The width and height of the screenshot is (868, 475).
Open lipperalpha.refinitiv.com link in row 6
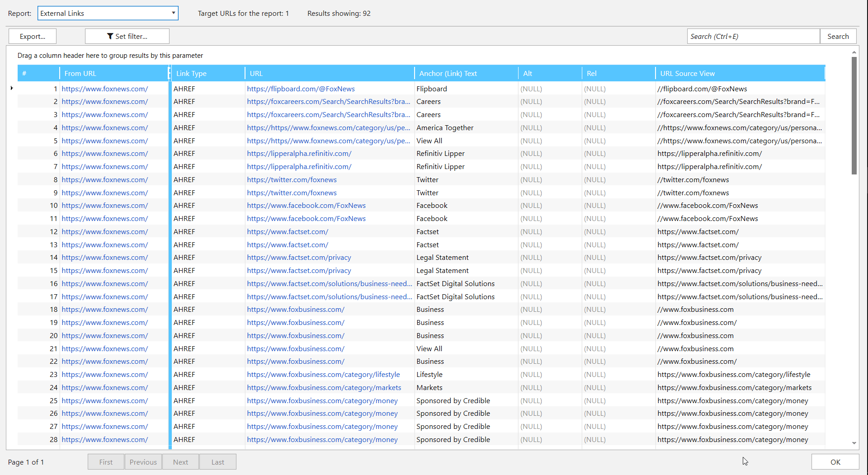point(299,154)
